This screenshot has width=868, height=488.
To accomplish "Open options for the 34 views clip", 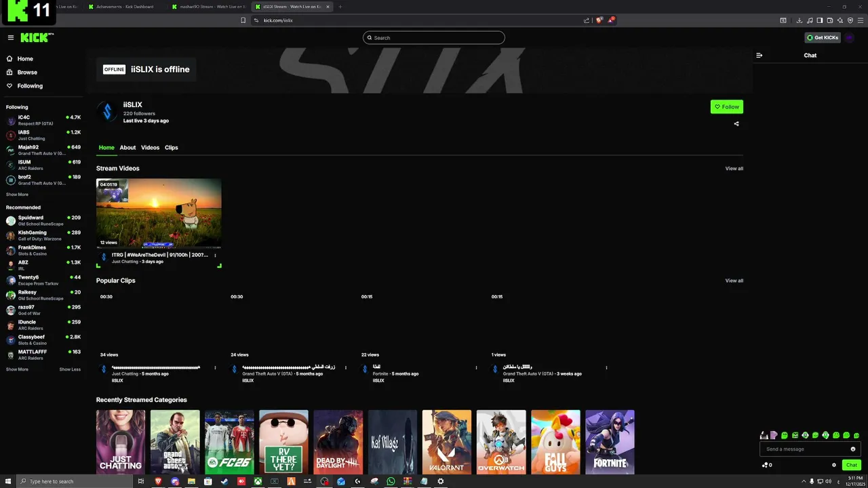I will coord(216,368).
